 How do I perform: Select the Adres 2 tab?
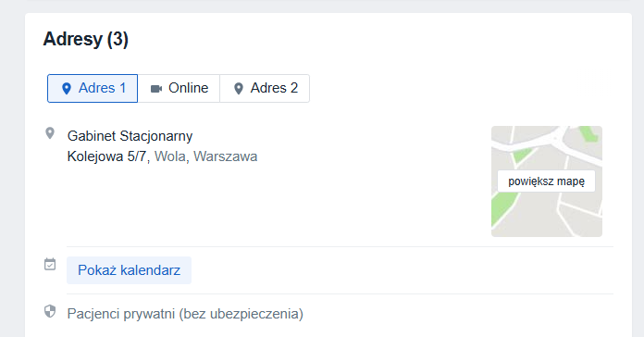265,88
